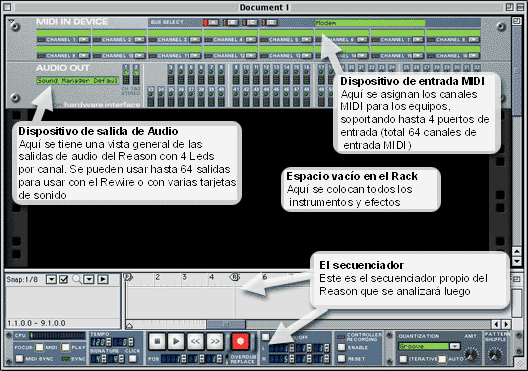Enable MIDI Sync checkbox

[20, 359]
